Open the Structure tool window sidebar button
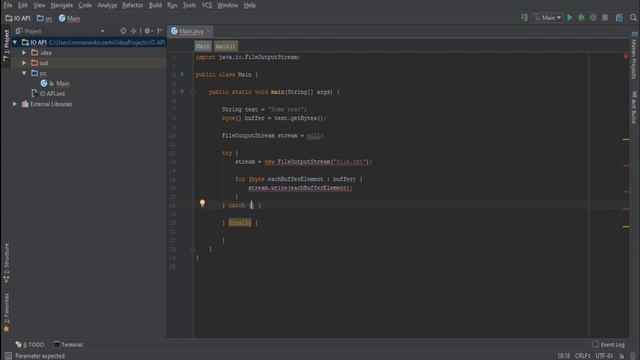 pos(6,263)
